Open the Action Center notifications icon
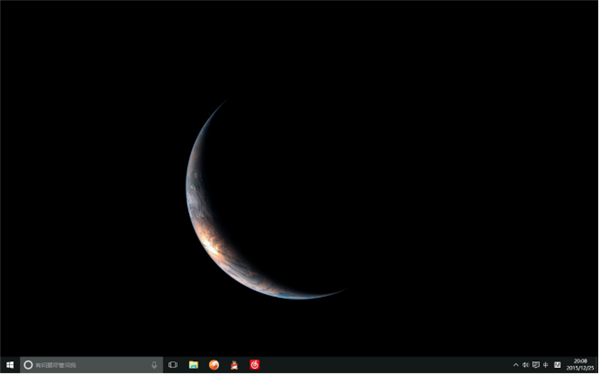The height and width of the screenshot is (374, 600). coord(536,365)
